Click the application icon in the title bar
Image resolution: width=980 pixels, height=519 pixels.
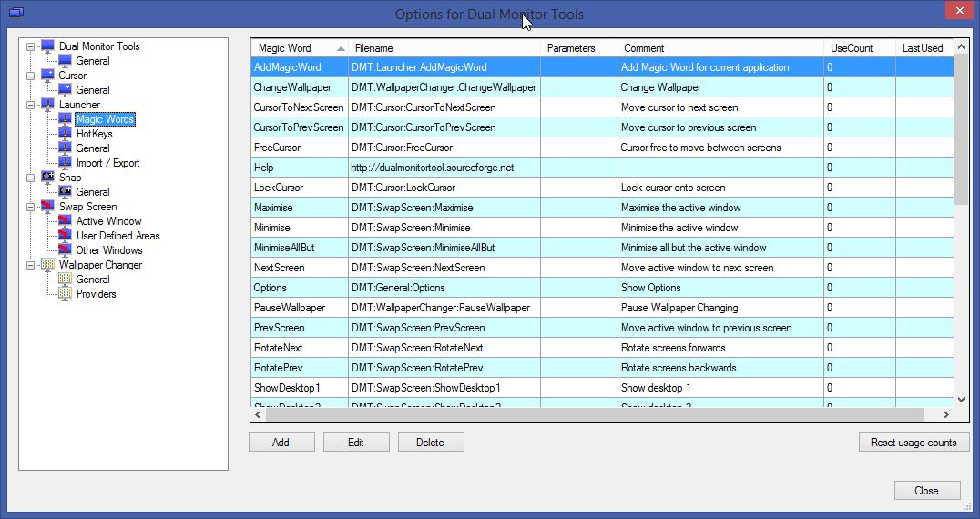coord(16,13)
